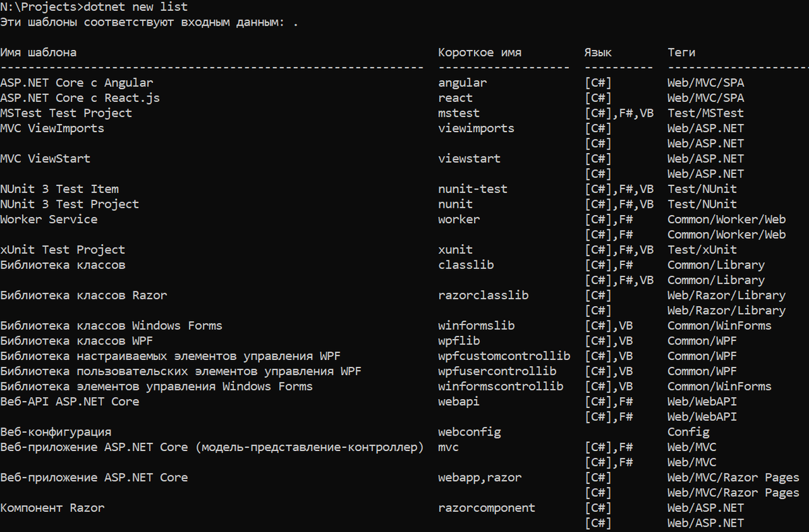Click short name 'winformscontrollib'
809x532 pixels.
tap(501, 386)
